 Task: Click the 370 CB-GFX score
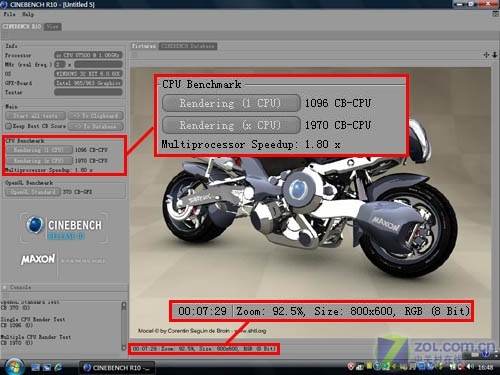77,192
